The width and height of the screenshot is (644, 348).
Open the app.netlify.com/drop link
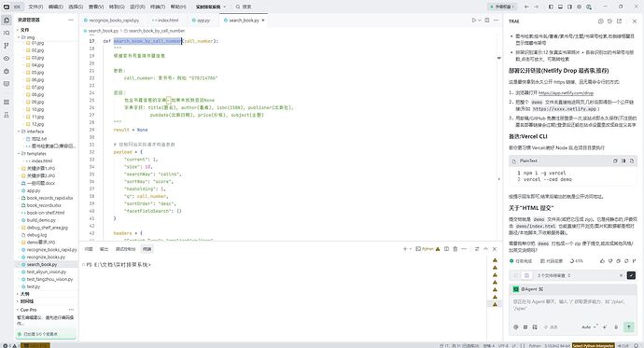[566, 93]
